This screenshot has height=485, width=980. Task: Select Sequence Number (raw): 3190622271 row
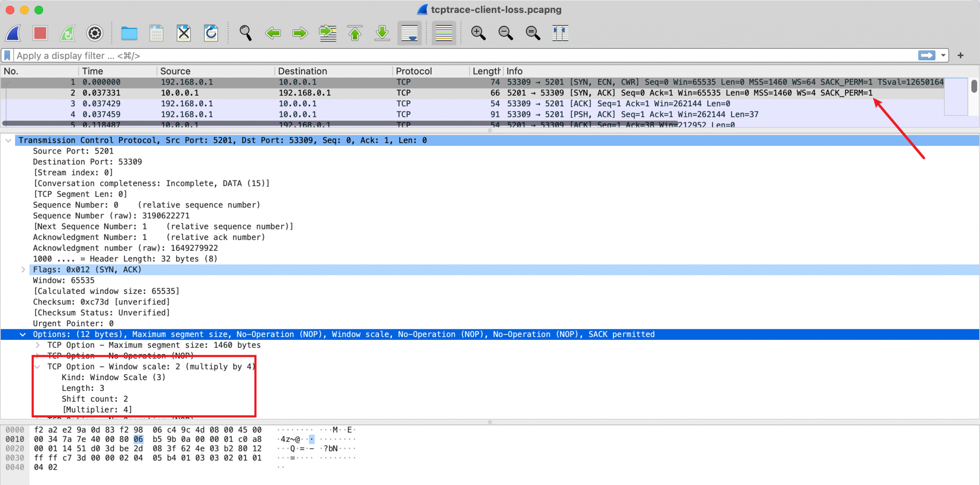[111, 215]
